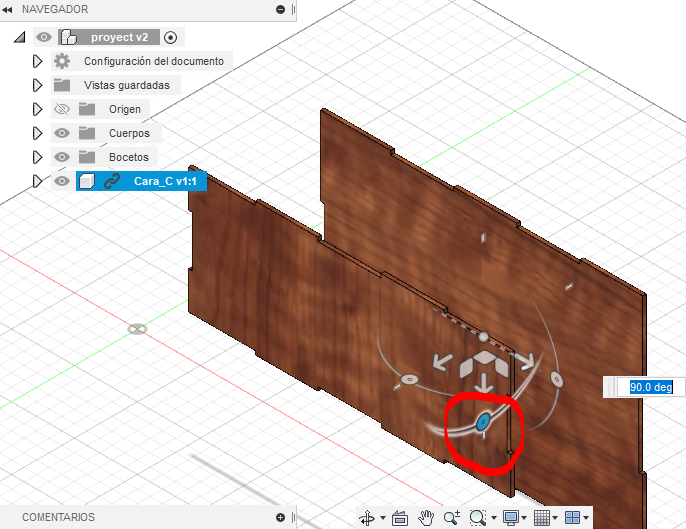Select the Cara_C v1:1 name
686x529 pixels.
point(165,181)
